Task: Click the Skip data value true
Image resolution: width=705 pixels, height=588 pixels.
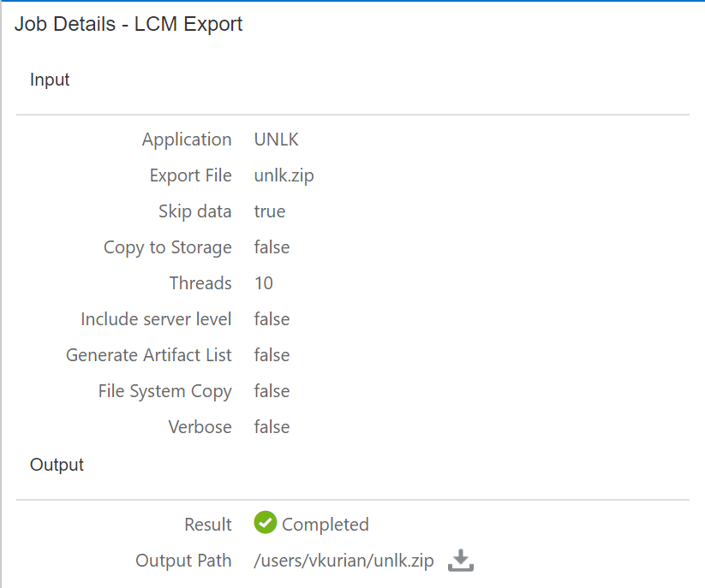Action: point(270,211)
